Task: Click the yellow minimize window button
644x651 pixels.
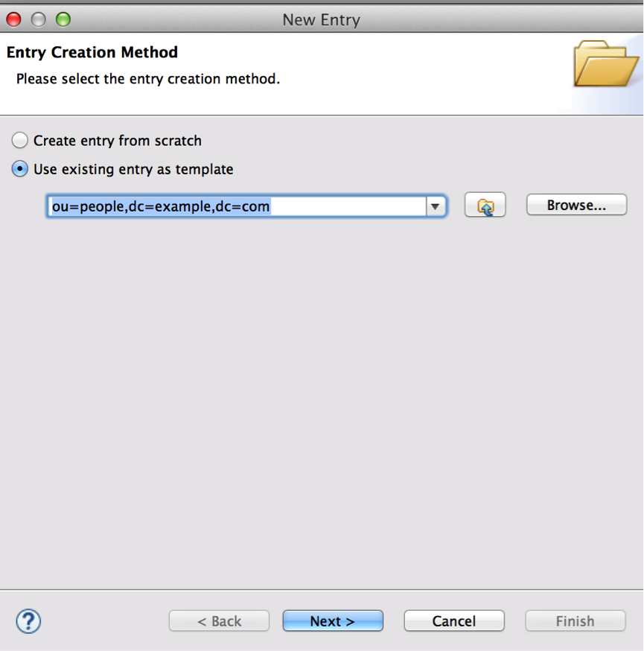Action: [38, 19]
